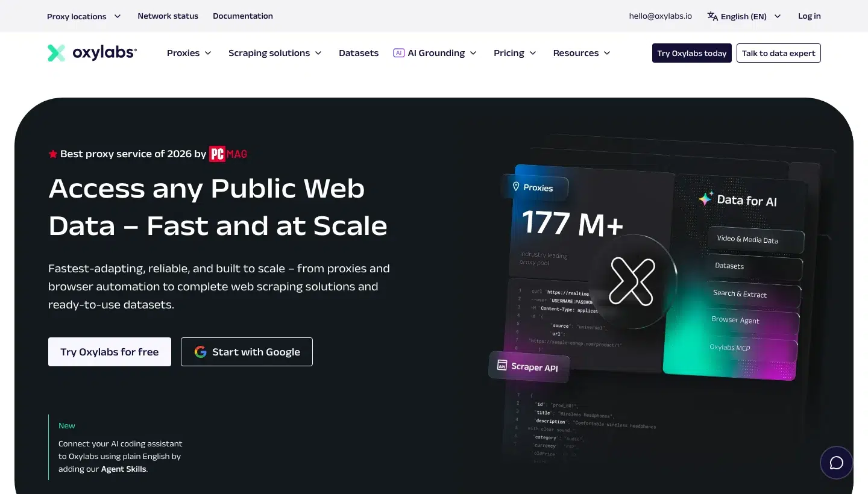This screenshot has height=494, width=868.
Task: Expand the Scraping solutions menu
Action: [x=275, y=53]
